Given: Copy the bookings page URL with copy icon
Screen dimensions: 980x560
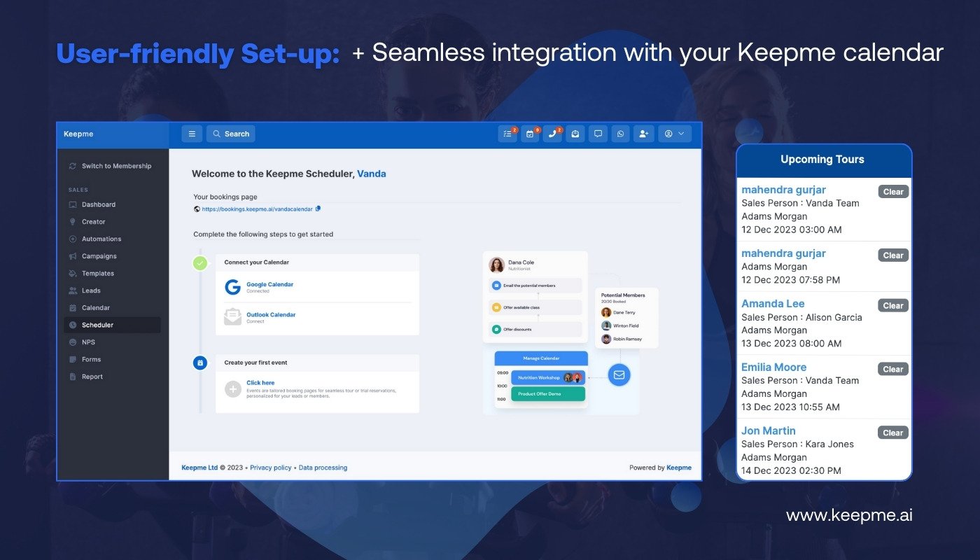Looking at the screenshot, I should tap(318, 209).
